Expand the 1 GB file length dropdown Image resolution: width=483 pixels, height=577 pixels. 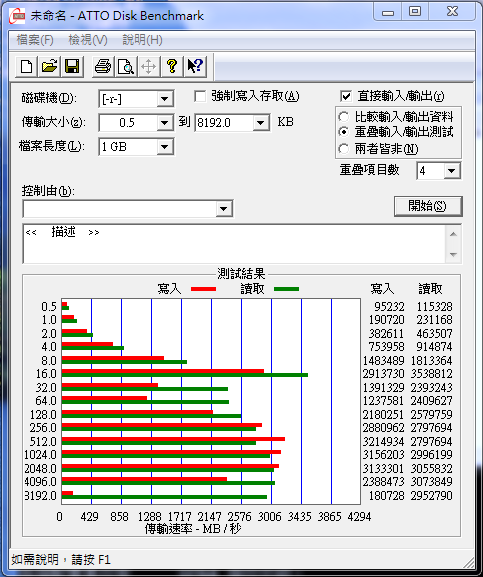click(164, 147)
